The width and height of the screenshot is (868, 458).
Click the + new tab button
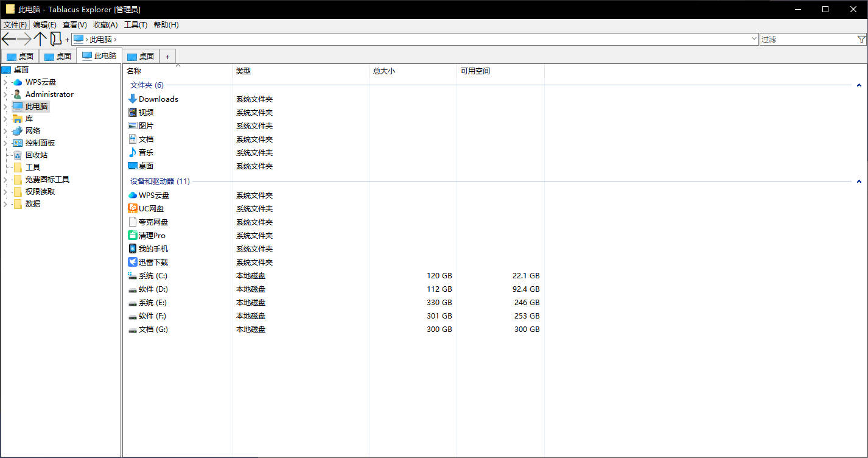tap(167, 55)
